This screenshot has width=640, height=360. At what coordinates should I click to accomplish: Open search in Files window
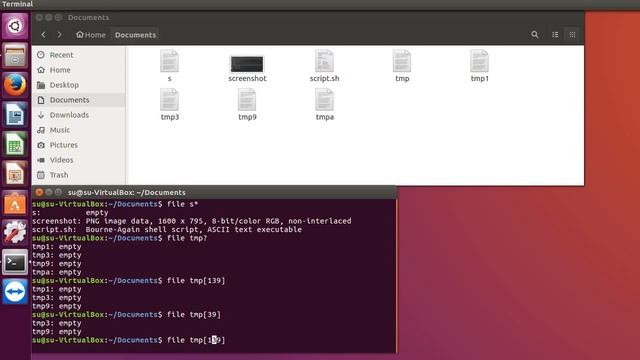click(535, 35)
